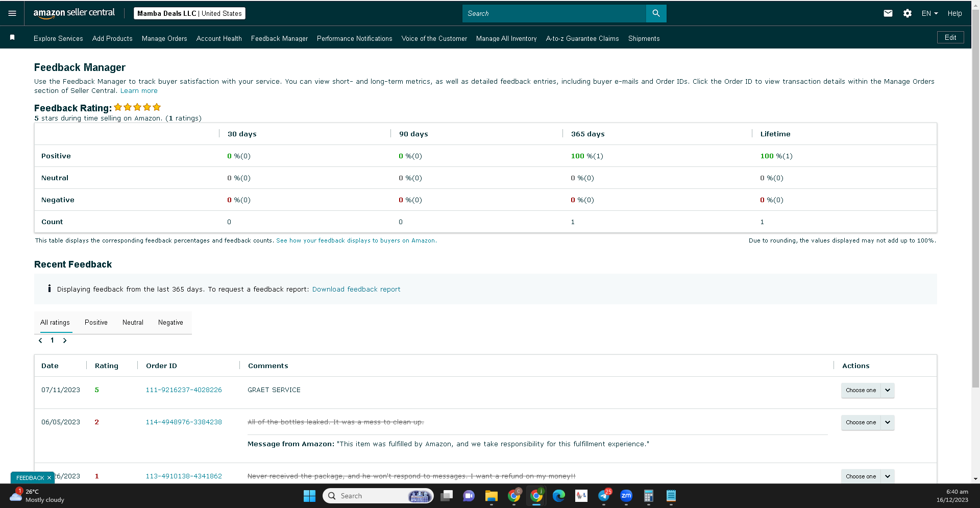Click the Edit favorites bar button
This screenshot has height=508, width=980.
point(950,37)
